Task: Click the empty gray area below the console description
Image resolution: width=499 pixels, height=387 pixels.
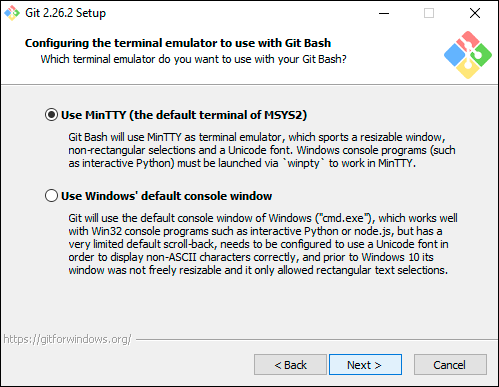Action: click(x=249, y=305)
